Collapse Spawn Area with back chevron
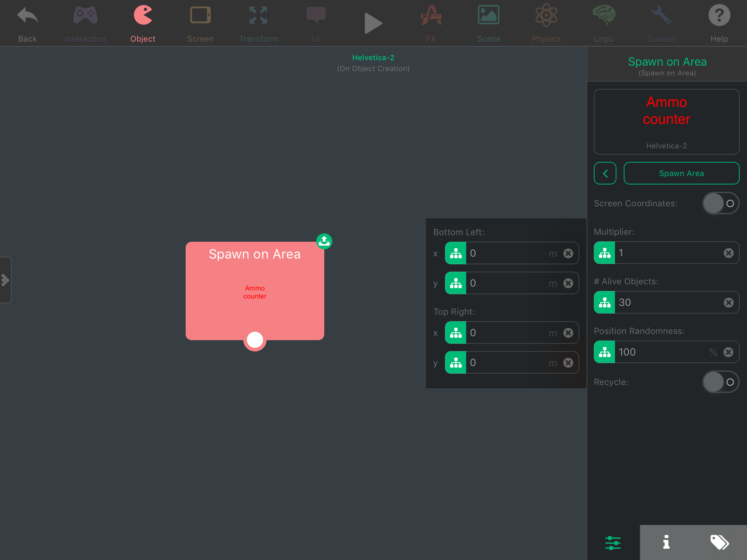This screenshot has width=747, height=560. 605,173
